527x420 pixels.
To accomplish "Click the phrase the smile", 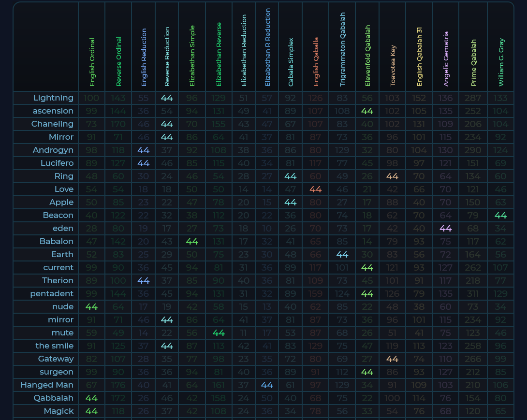I will coord(55,346).
